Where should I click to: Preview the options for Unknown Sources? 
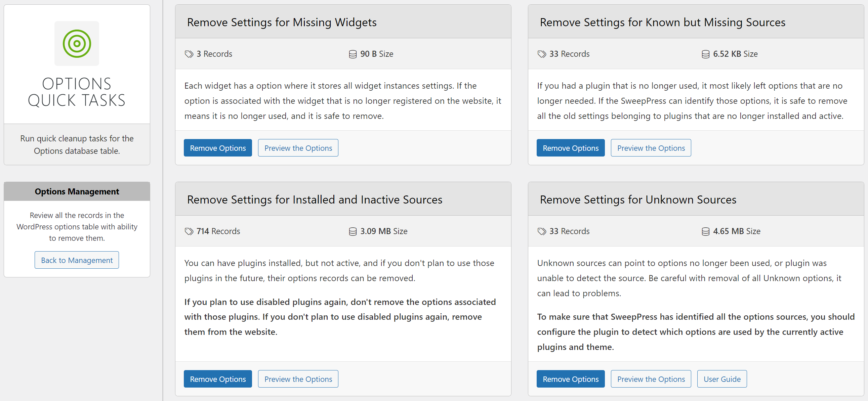(651, 379)
